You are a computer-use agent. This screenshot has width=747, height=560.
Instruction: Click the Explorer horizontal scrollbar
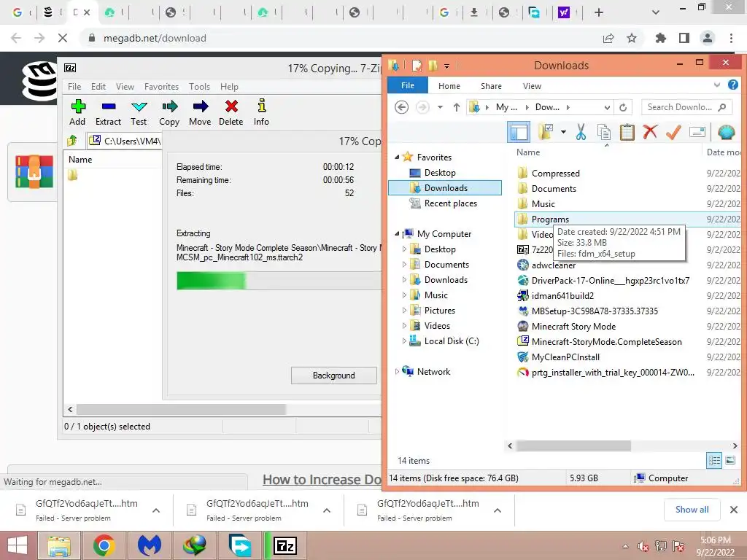[x=573, y=446]
